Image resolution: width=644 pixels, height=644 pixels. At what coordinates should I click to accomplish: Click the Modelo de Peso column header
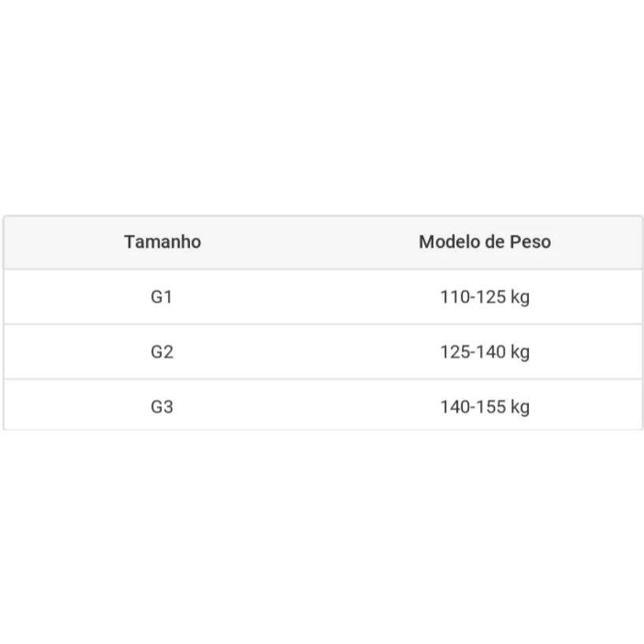click(484, 242)
